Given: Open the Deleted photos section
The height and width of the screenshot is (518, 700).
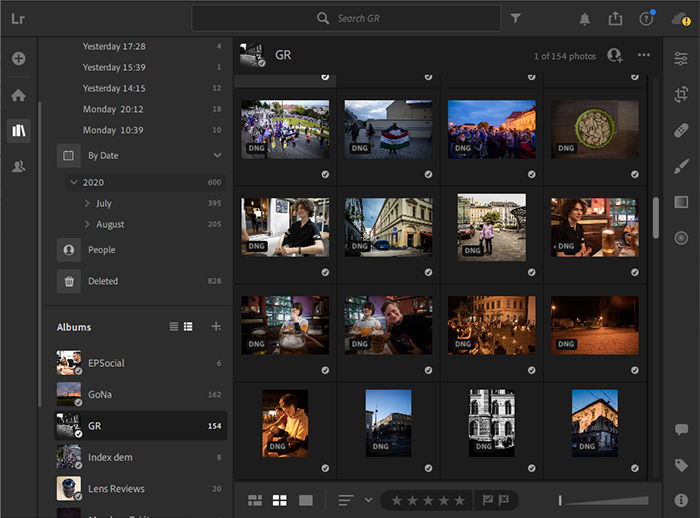Looking at the screenshot, I should 103,281.
